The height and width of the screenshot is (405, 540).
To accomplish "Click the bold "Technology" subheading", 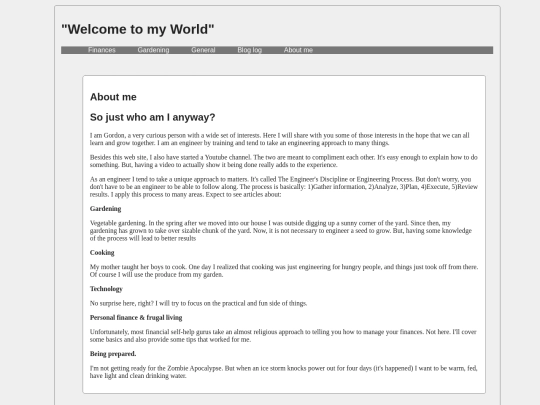I will point(106,289).
